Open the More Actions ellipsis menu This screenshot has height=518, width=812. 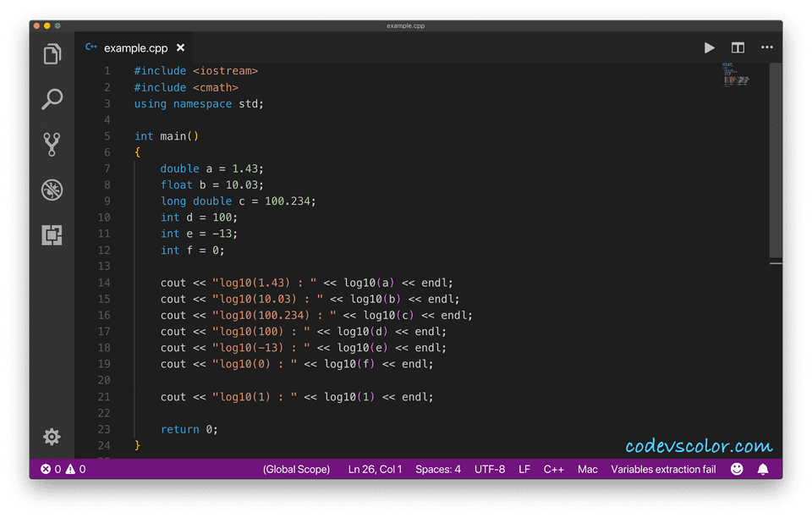[x=766, y=48]
